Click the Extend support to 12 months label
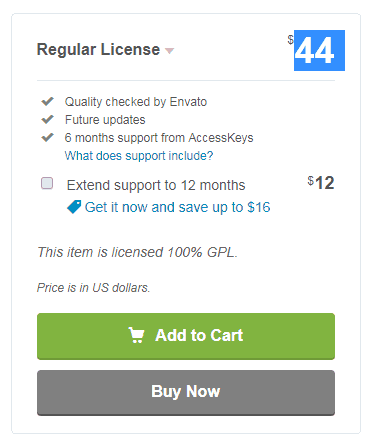 (156, 185)
